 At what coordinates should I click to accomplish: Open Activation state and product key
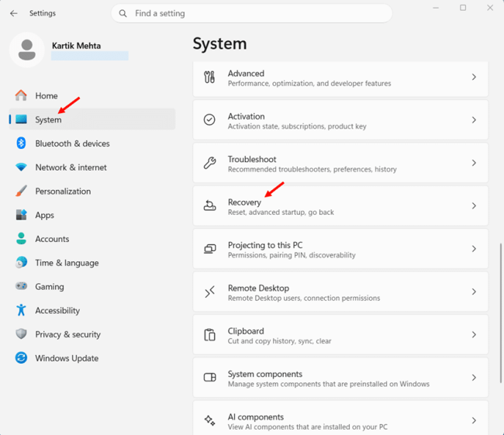click(x=340, y=120)
